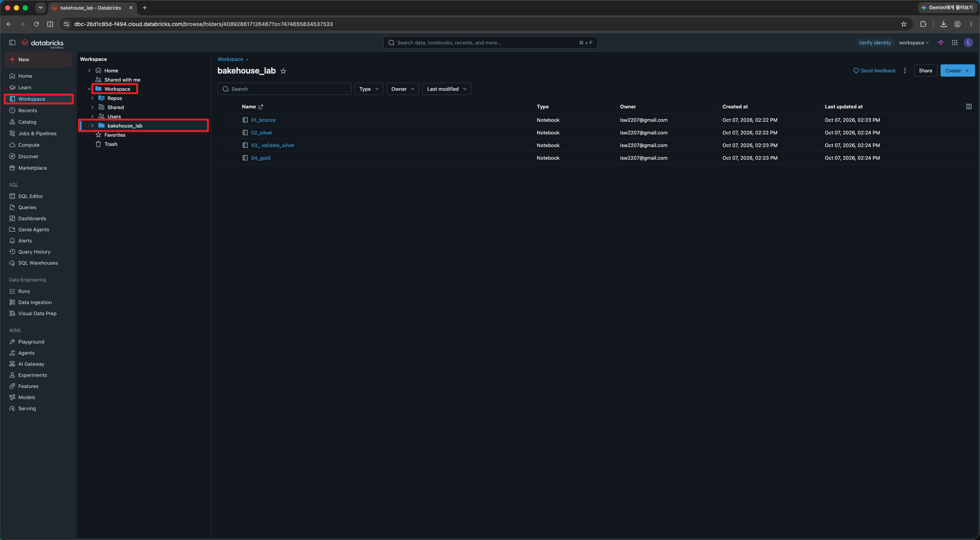Open the 03_ validate_silver notebook
This screenshot has height=540, width=980.
pos(273,145)
